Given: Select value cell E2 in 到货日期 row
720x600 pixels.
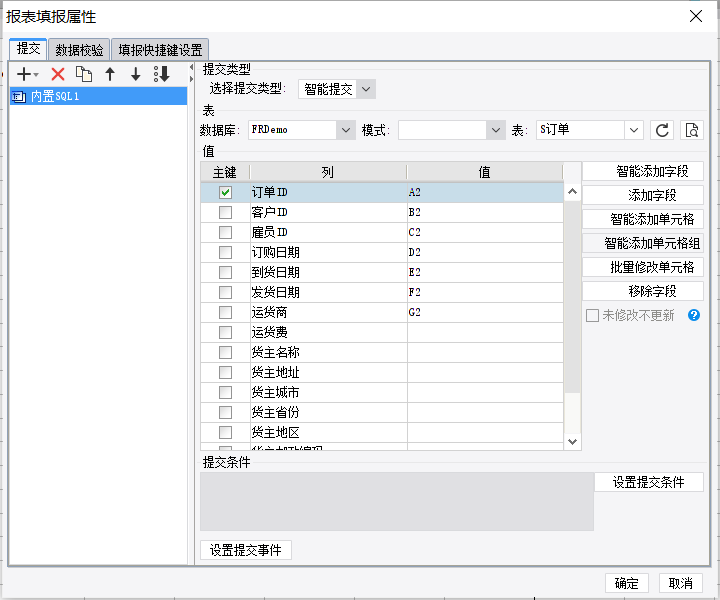Looking at the screenshot, I should (x=485, y=272).
